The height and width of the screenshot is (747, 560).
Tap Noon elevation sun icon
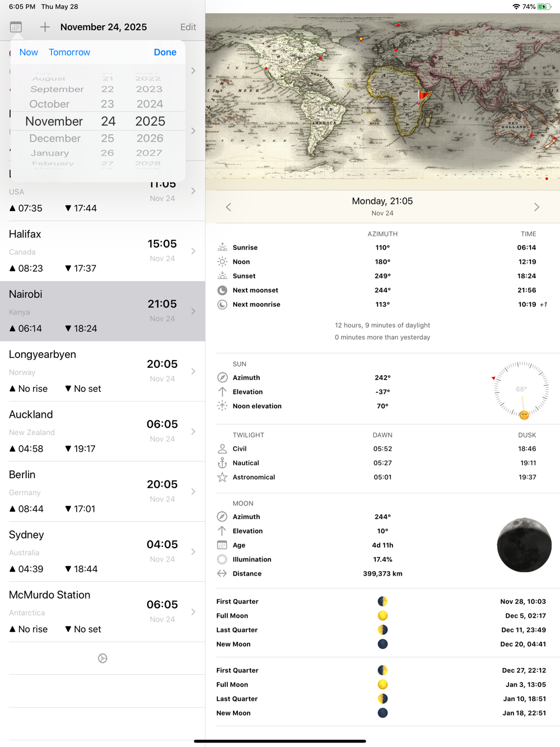click(x=222, y=406)
